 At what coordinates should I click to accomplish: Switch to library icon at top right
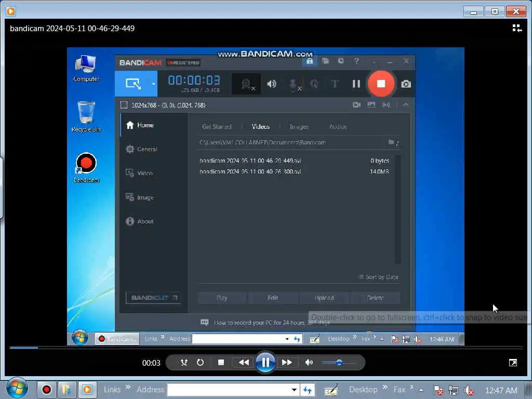[x=517, y=28]
